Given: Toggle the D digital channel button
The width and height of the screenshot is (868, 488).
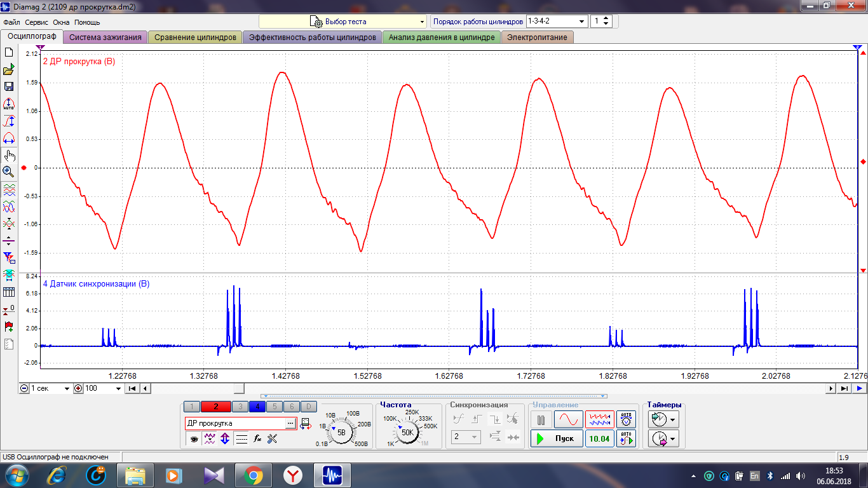Looking at the screenshot, I should pos(308,407).
